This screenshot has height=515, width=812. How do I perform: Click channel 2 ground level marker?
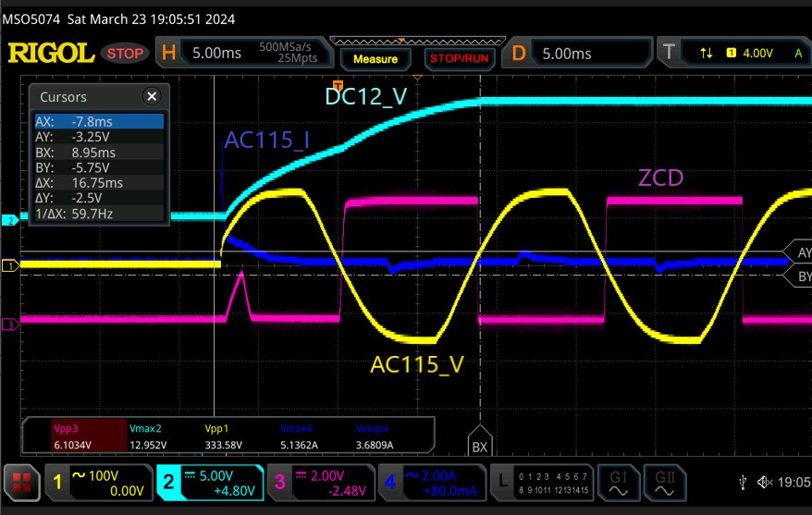point(10,220)
